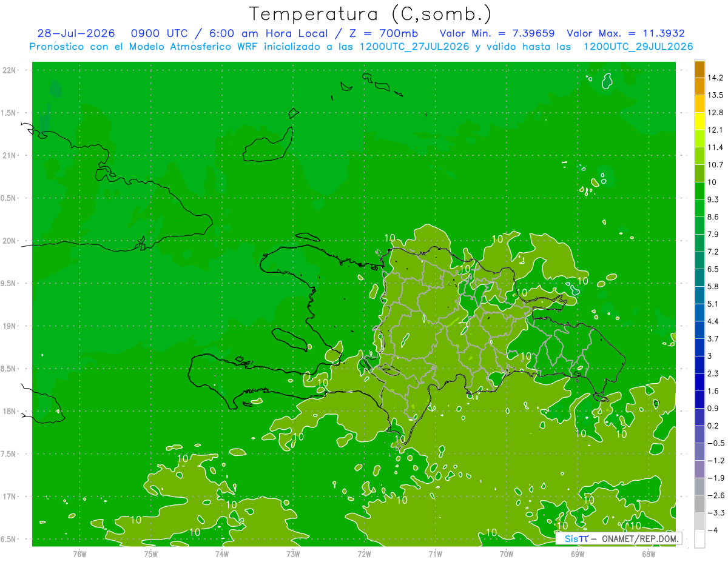The image size is (728, 562).
Task: Pick the white swatch below -4
Action: (x=699, y=539)
